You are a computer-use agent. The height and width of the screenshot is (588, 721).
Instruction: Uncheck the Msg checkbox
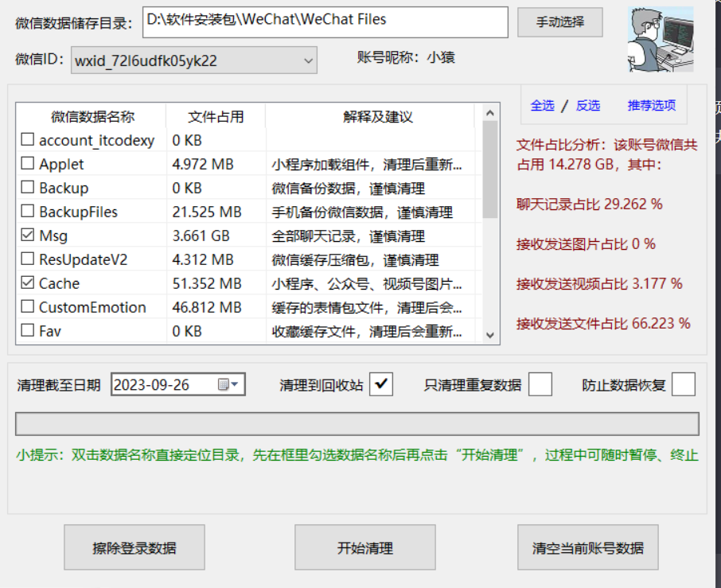pyautogui.click(x=28, y=235)
